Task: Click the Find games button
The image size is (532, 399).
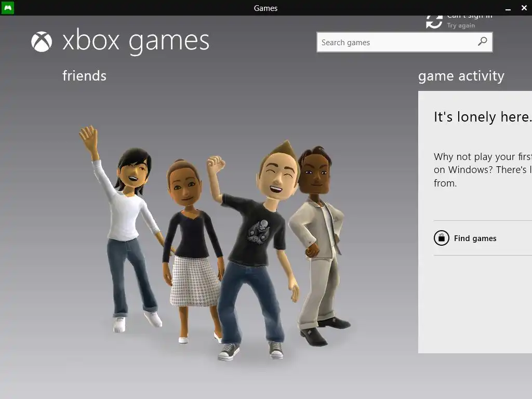Action: tap(475, 238)
